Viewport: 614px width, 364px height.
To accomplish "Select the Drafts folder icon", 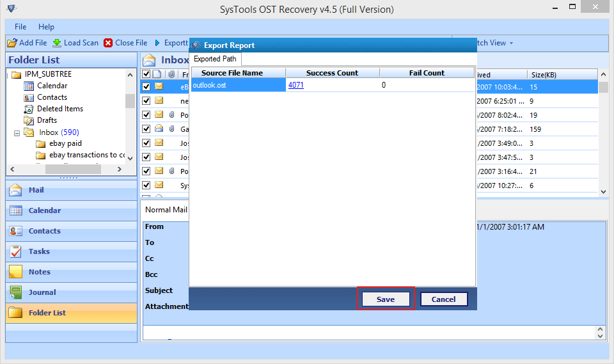I will [x=29, y=120].
